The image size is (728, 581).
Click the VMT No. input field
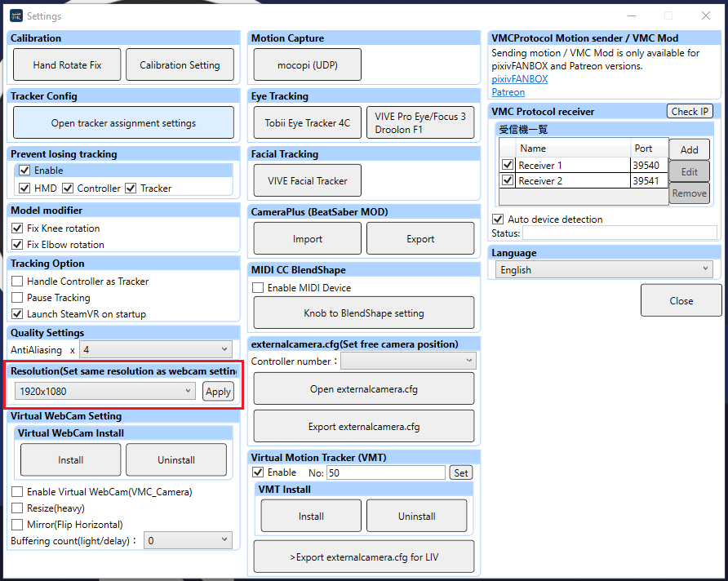click(x=386, y=473)
